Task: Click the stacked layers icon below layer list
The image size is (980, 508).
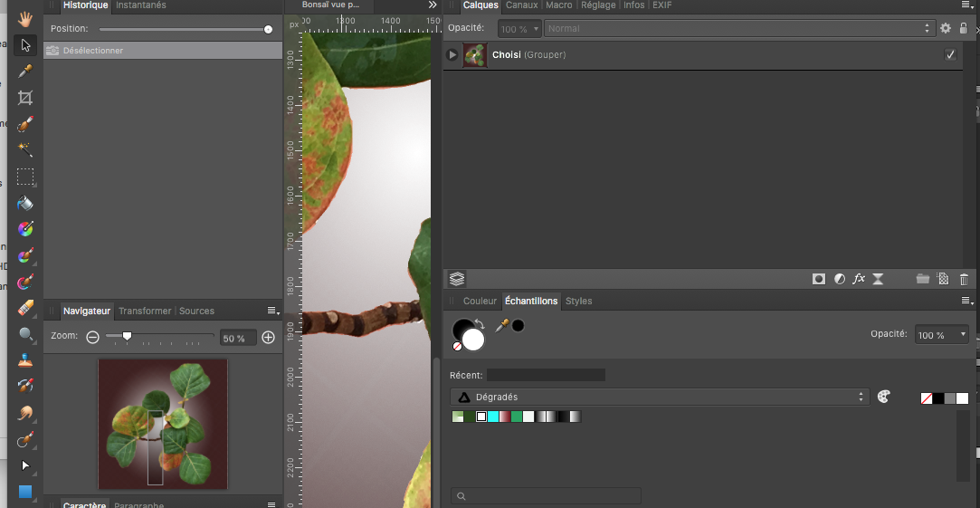Action: tap(457, 279)
